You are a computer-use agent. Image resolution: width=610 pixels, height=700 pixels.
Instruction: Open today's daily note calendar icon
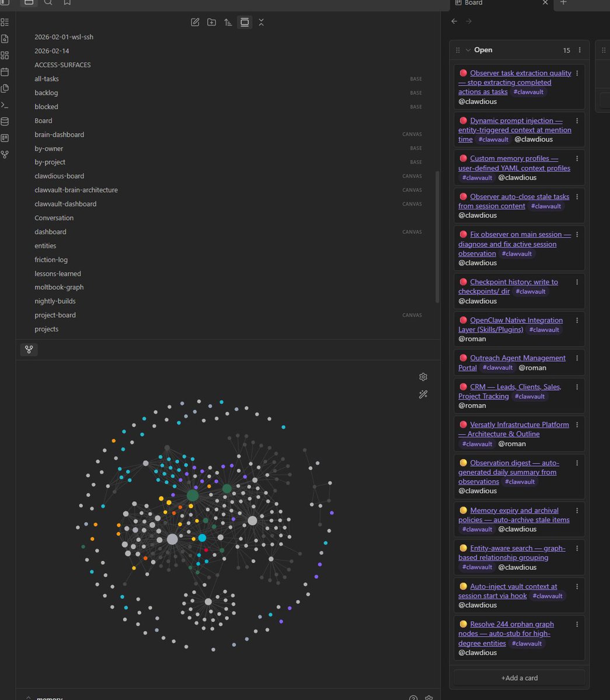click(x=5, y=72)
